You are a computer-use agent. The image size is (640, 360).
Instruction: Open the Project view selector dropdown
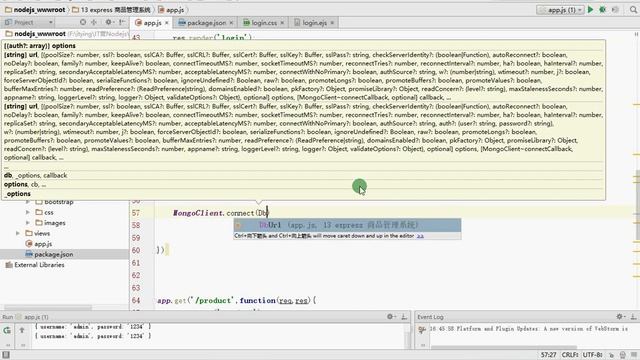(x=29, y=22)
